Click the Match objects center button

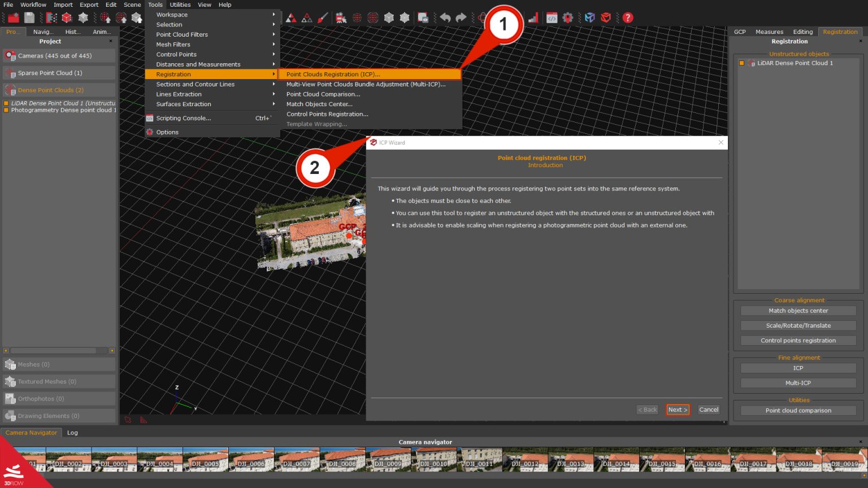[798, 310]
